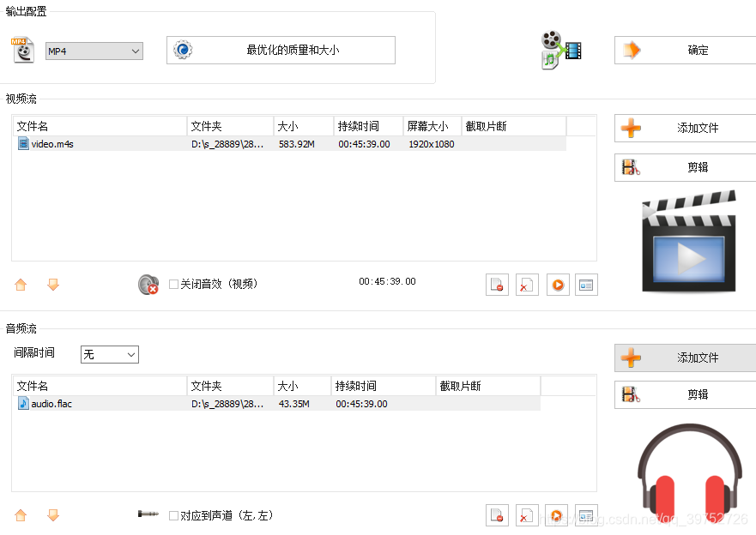The image size is (756, 535).
Task: Open the 最优化的质量和大小 quality settings button
Action: point(281,50)
